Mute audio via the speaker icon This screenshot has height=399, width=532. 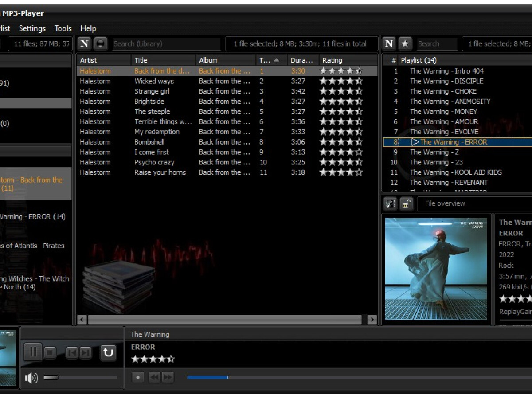click(x=31, y=378)
